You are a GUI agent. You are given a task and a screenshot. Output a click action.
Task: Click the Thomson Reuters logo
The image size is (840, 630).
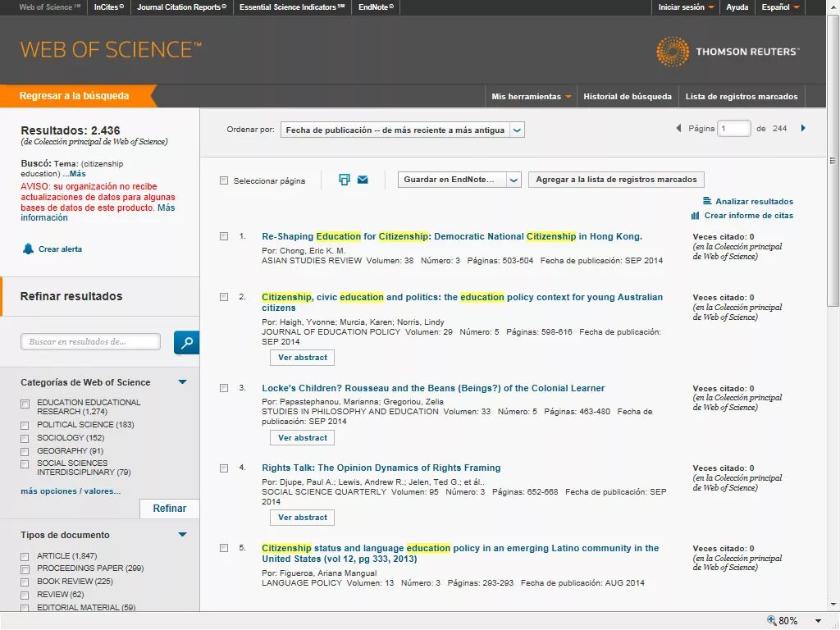pyautogui.click(x=728, y=52)
